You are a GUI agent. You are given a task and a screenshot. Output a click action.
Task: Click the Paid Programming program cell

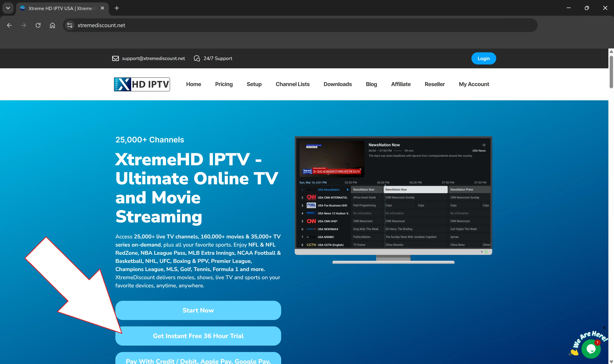coord(367,205)
